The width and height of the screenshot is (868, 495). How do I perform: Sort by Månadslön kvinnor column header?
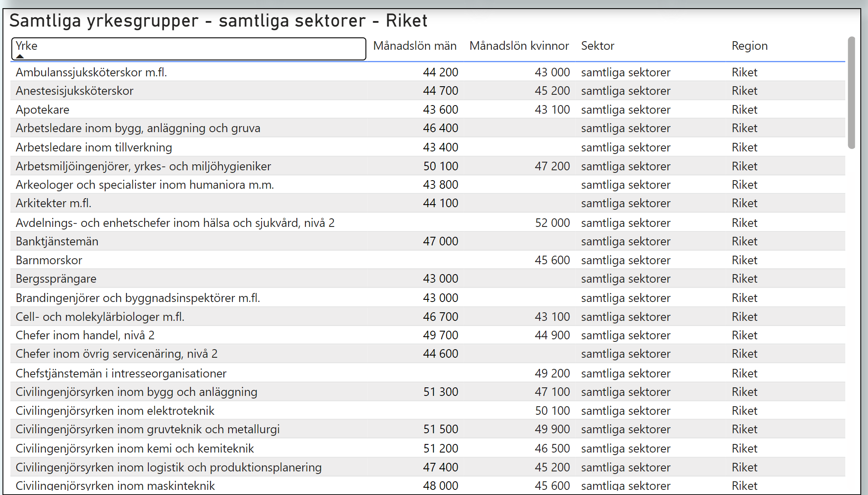click(519, 46)
